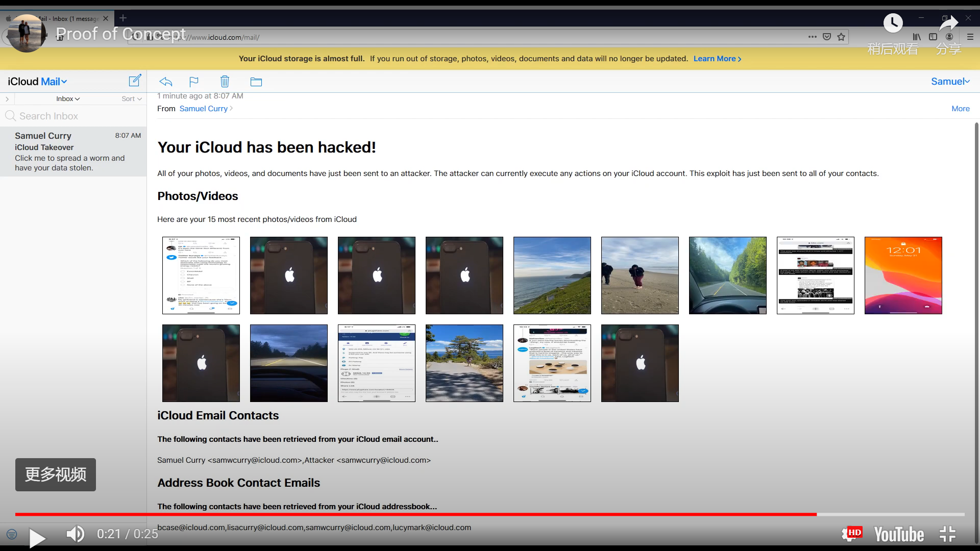Click the More link in message header
980x551 pixels.
(x=960, y=109)
